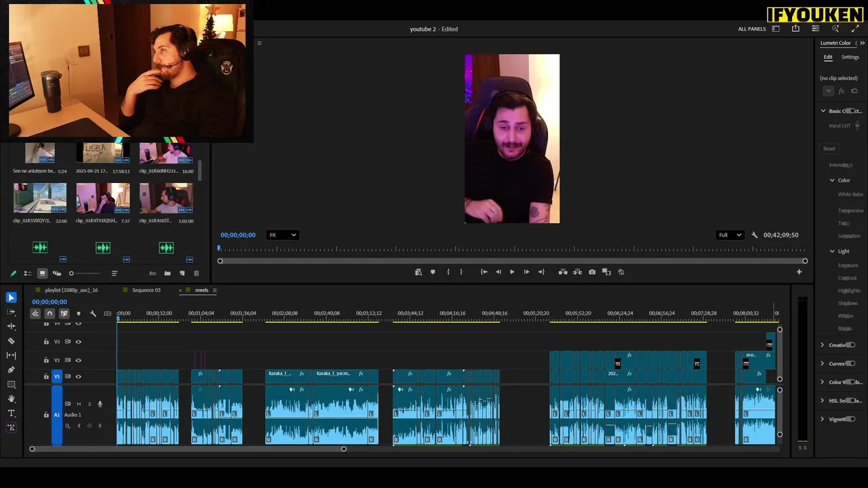Image resolution: width=868 pixels, height=488 pixels.
Task: Select the Hand tool
Action: tap(11, 399)
